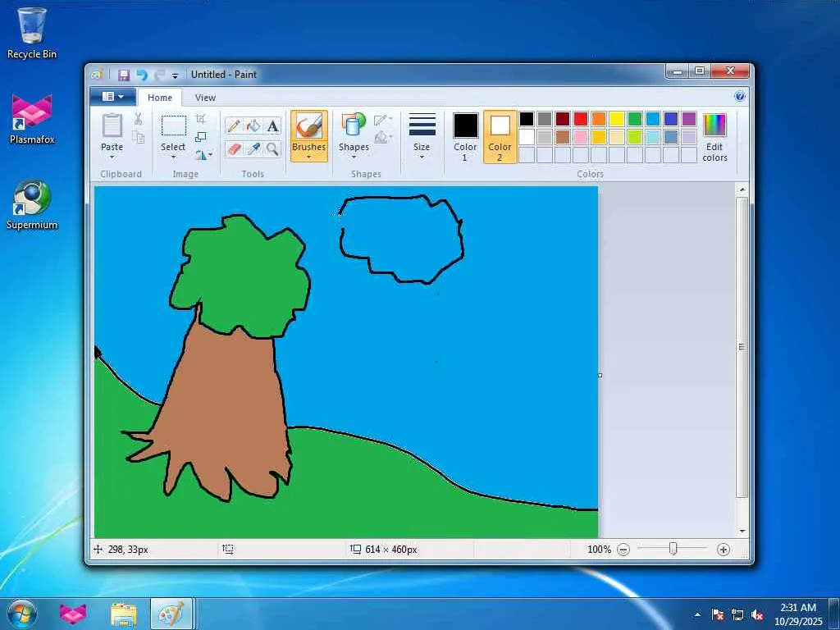Pick the purple color swatch
Viewport: 840px width, 630px height.
[689, 119]
